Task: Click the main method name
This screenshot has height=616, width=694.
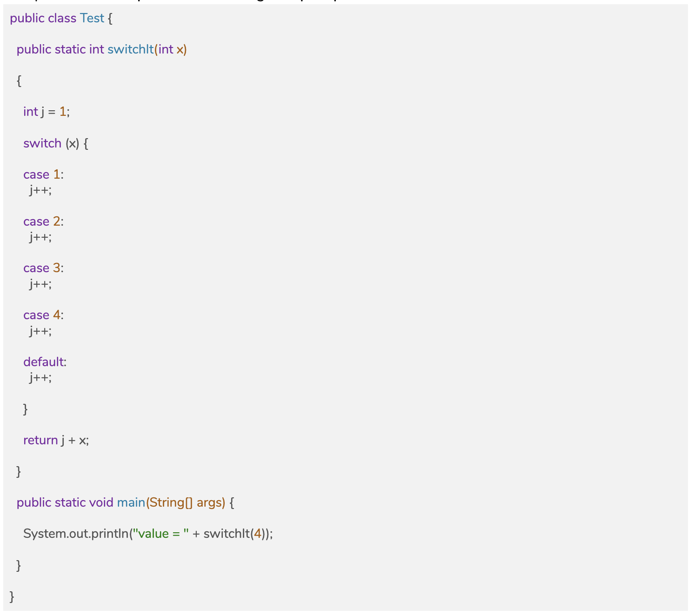Action: click(x=131, y=502)
